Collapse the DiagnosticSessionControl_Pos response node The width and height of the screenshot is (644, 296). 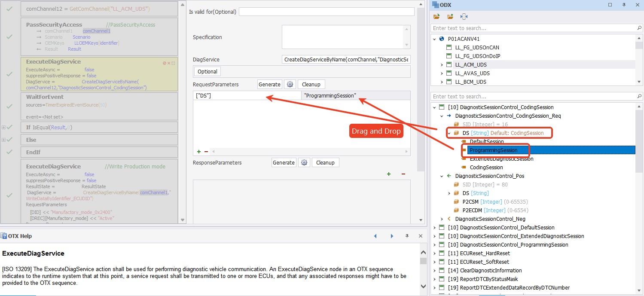[x=442, y=176]
